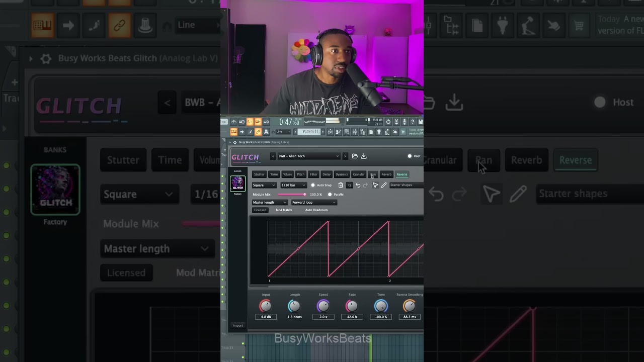
Task: Click the Import button
Action: click(x=238, y=325)
